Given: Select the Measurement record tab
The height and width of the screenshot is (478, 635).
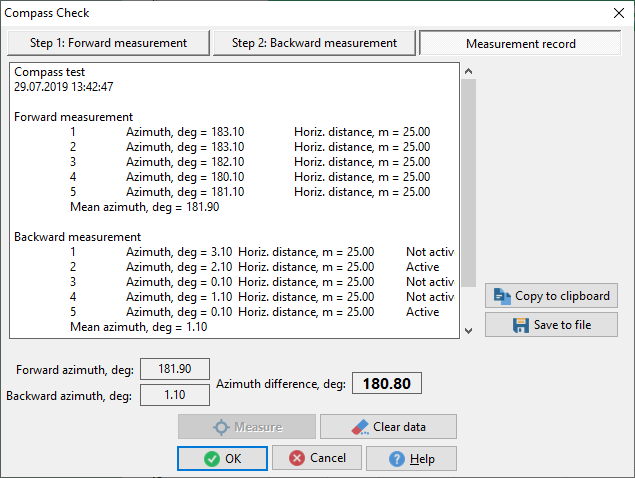Looking at the screenshot, I should point(520,43).
